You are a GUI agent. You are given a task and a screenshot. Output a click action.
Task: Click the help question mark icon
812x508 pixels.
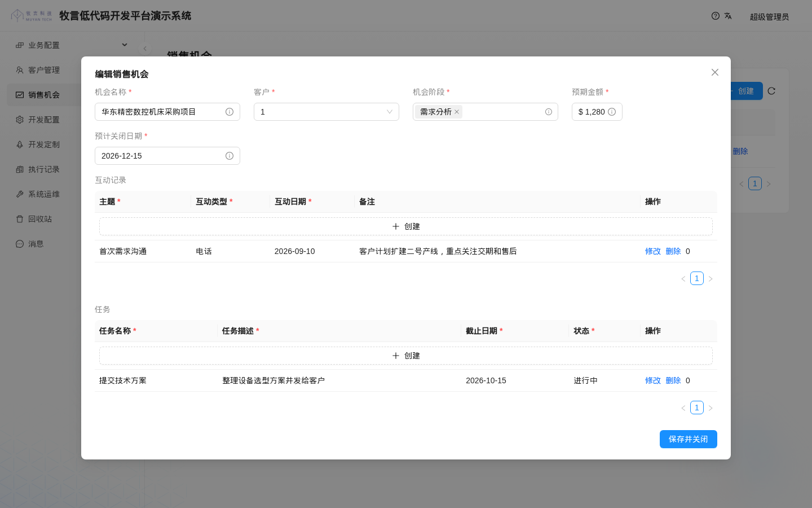pos(716,16)
